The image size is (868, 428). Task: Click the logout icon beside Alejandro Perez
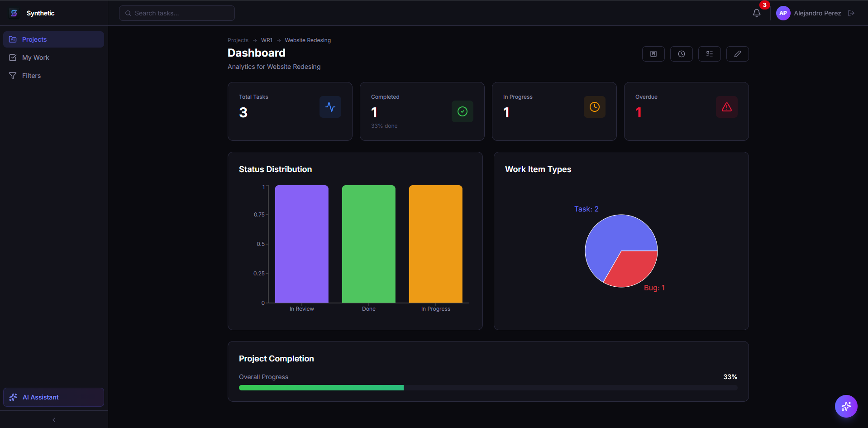852,13
